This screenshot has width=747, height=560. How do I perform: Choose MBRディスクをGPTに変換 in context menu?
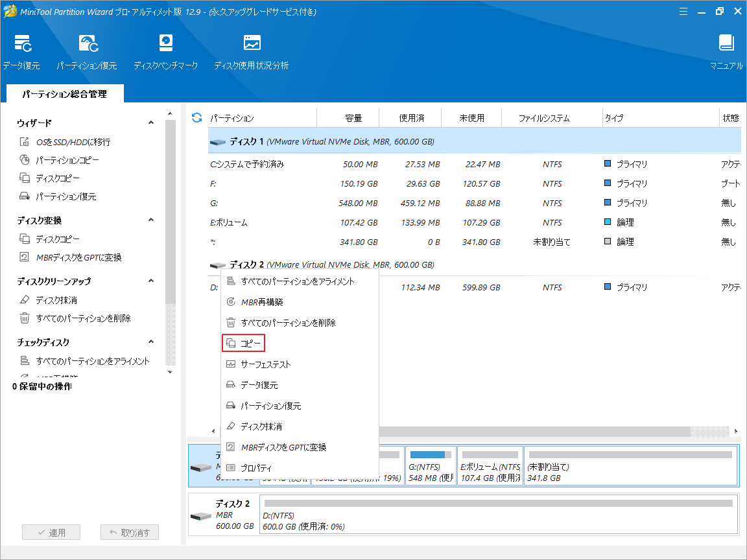point(300,447)
